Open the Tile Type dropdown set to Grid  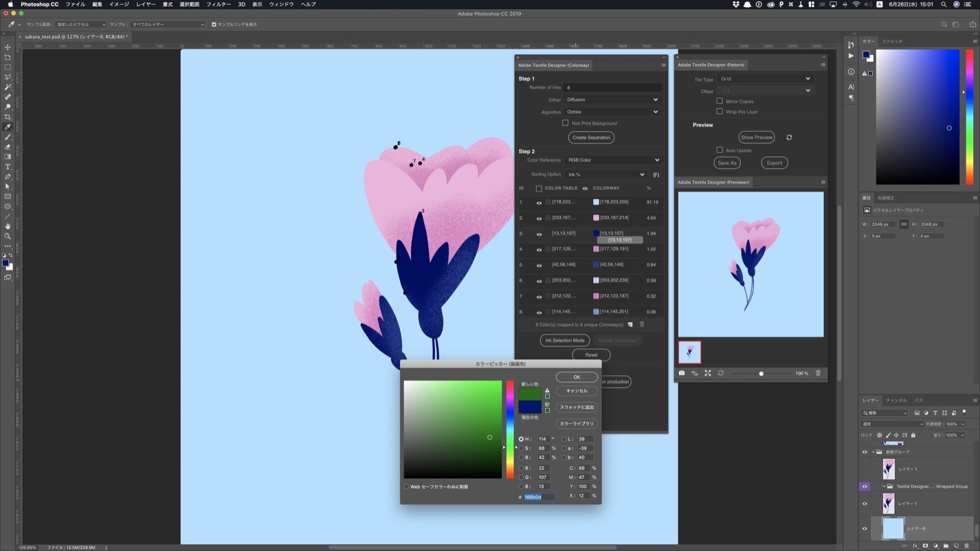tap(765, 79)
